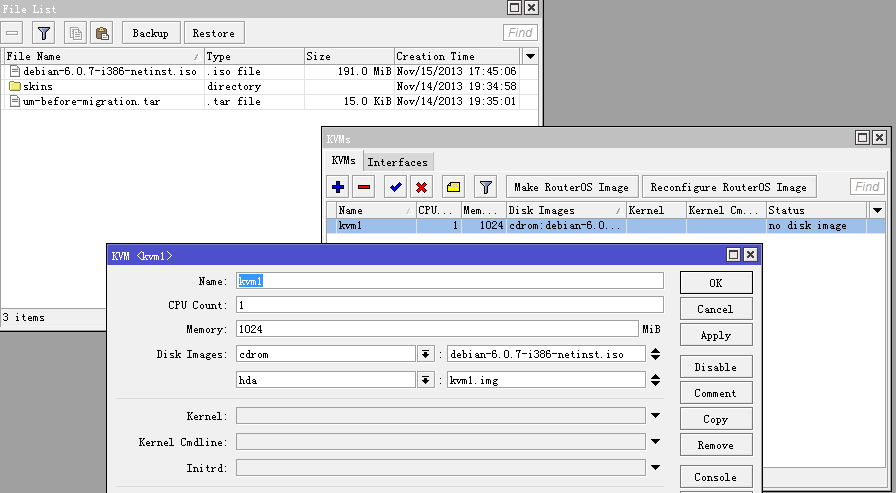Viewport: 896px width, 493px height.
Task: Click the Memory field showing 1024
Action: click(x=437, y=329)
